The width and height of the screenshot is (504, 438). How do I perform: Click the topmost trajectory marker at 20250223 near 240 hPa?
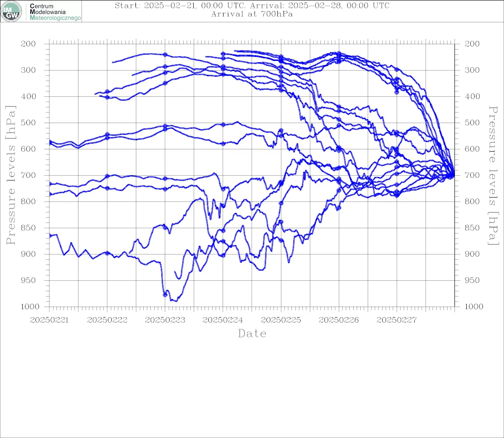pos(165,55)
